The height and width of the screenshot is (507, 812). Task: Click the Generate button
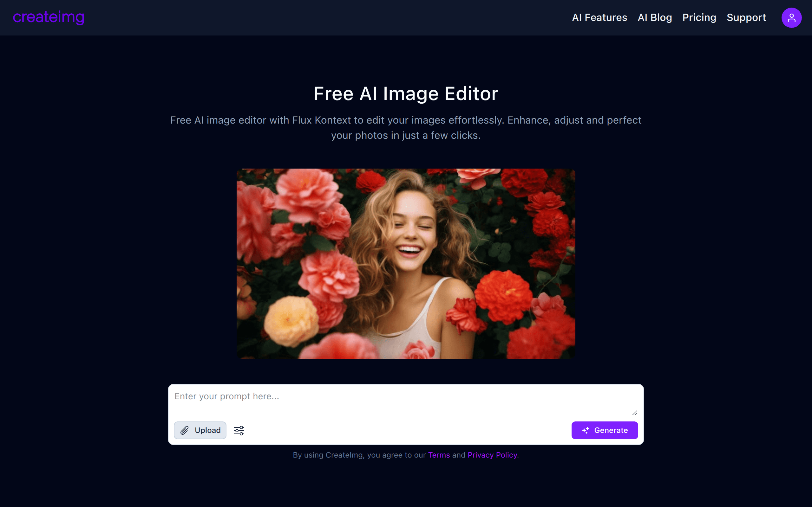pyautogui.click(x=605, y=430)
